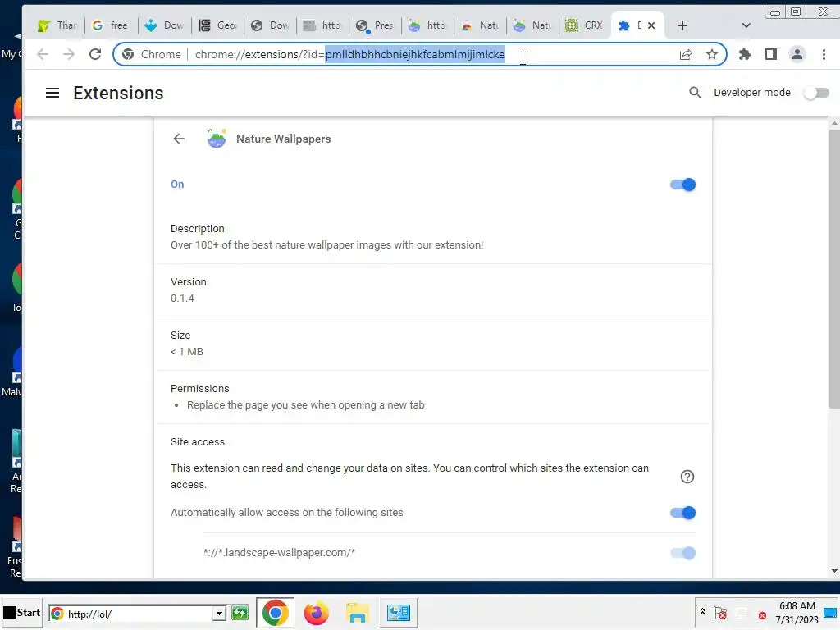Click the green refresh icon beside taskbar address
The width and height of the screenshot is (840, 630).
(240, 613)
